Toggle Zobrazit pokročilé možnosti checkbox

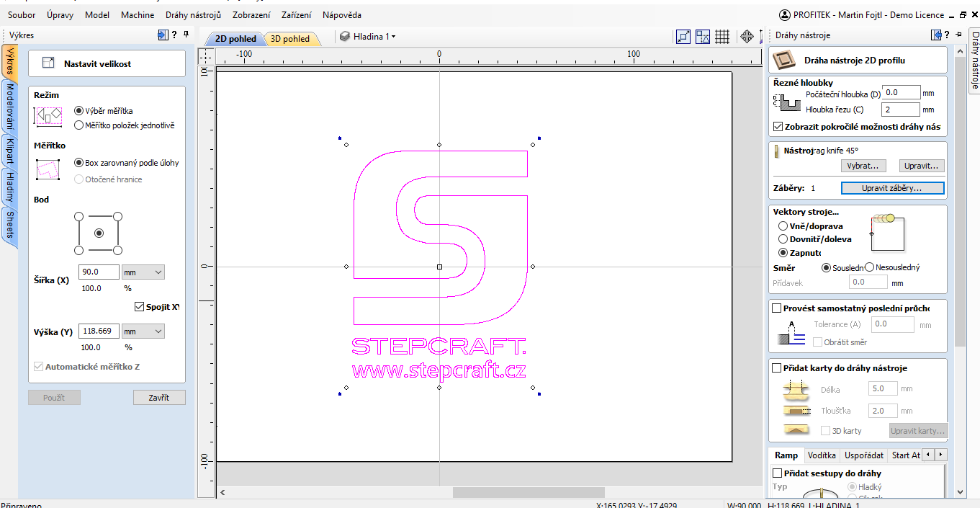778,126
